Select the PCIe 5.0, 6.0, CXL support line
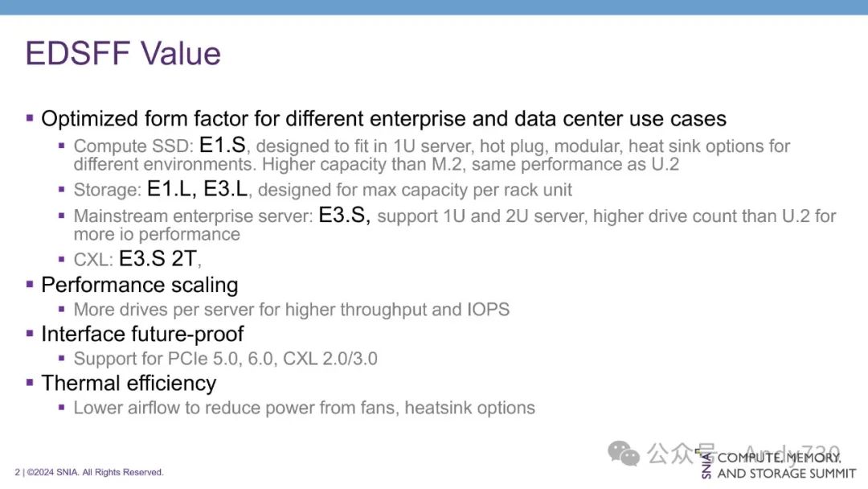868x489 pixels. (x=225, y=359)
